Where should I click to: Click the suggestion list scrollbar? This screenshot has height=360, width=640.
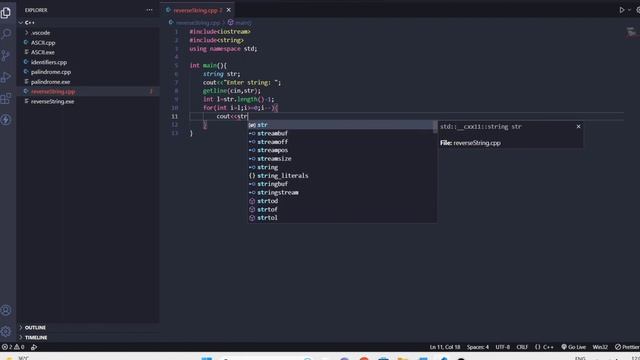[x=435, y=127]
